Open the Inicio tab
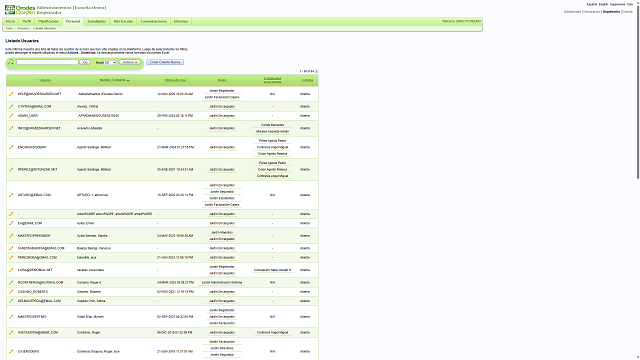This screenshot has height=360, width=640. pyautogui.click(x=11, y=21)
